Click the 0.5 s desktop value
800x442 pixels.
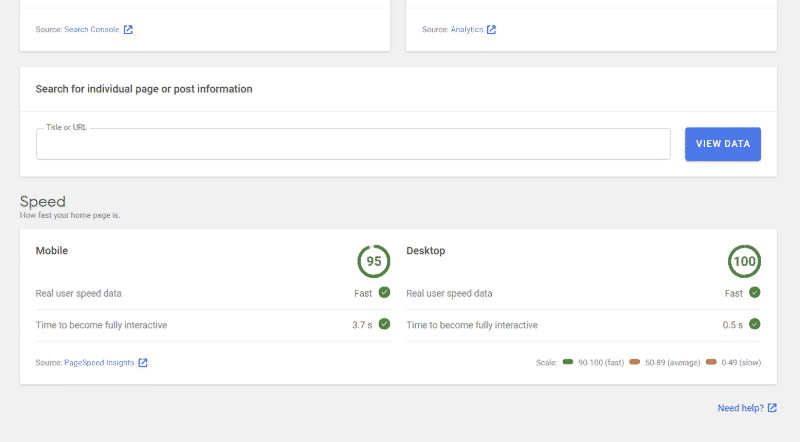click(732, 325)
